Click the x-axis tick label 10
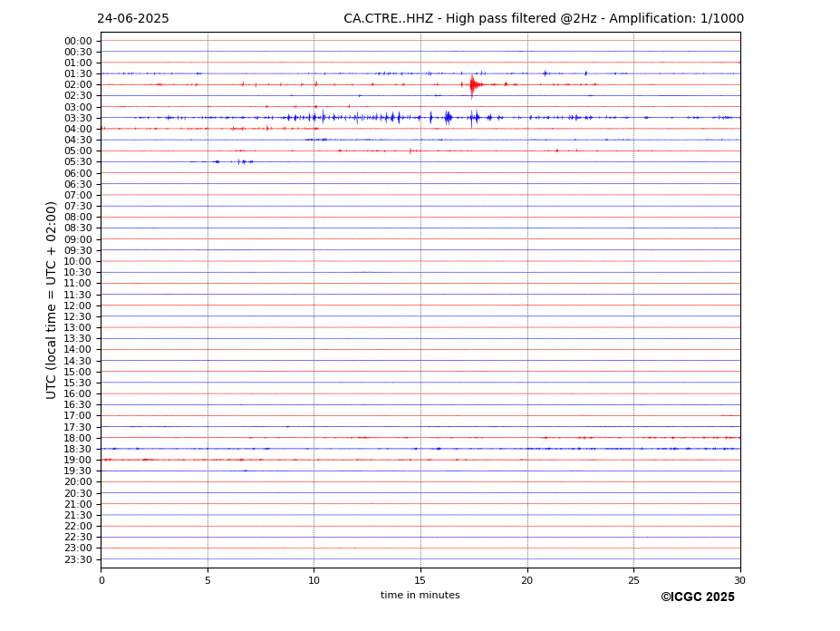 tap(314, 580)
